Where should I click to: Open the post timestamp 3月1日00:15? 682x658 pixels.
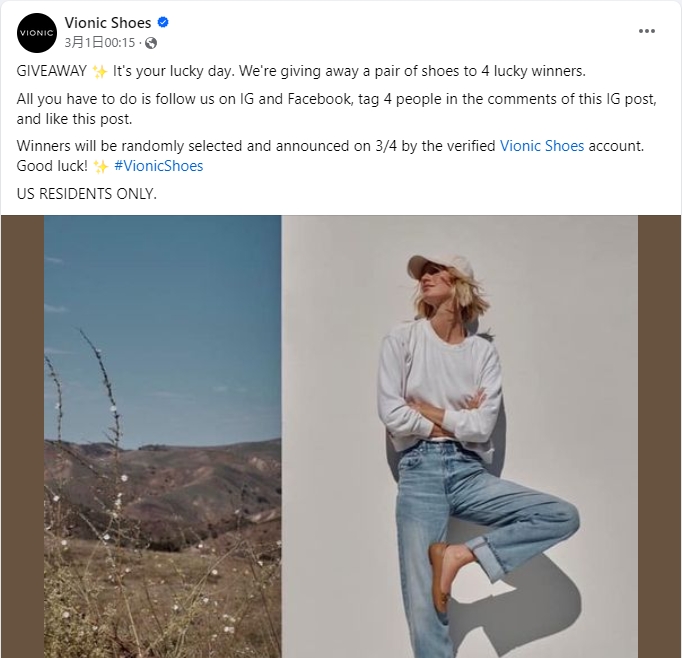(x=100, y=43)
